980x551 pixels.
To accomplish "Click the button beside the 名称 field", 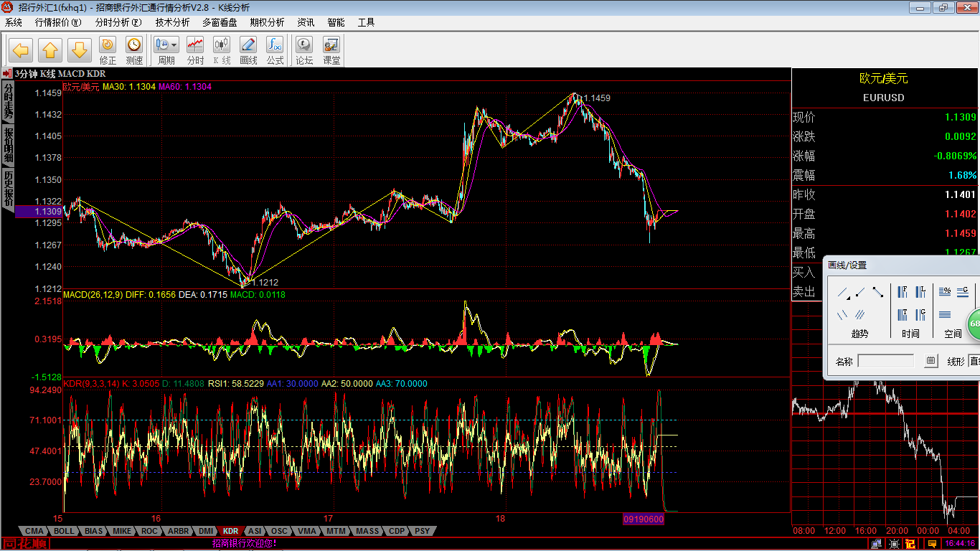I will (x=930, y=361).
